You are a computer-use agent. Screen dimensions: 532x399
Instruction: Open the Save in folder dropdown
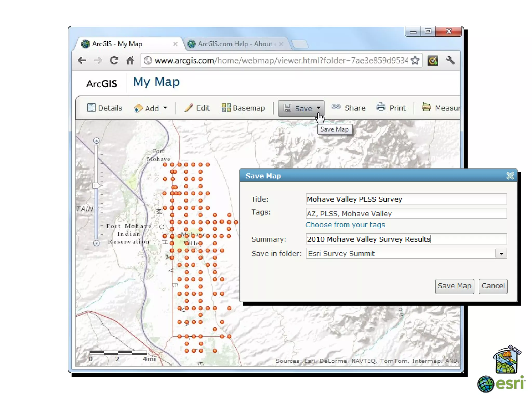click(x=501, y=254)
